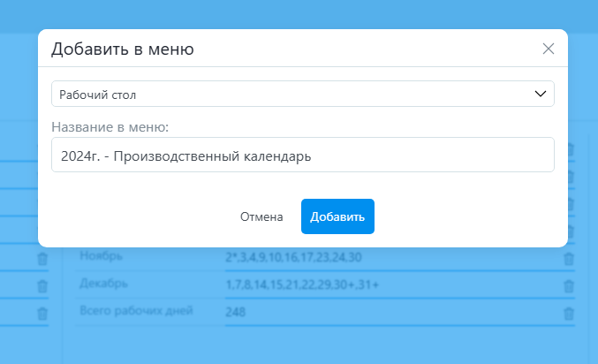Screen dimensions: 598x364
Task: Click the 'Всего рабочих дней' label
Action: click(x=136, y=311)
